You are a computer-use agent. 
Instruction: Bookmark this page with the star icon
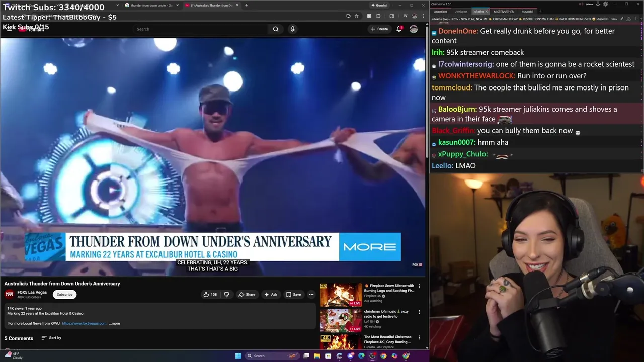pyautogui.click(x=356, y=16)
